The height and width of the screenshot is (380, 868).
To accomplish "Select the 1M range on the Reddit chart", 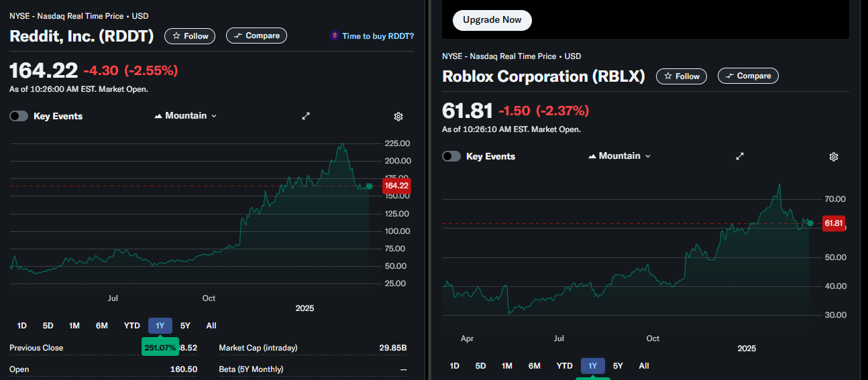I will pyautogui.click(x=74, y=326).
